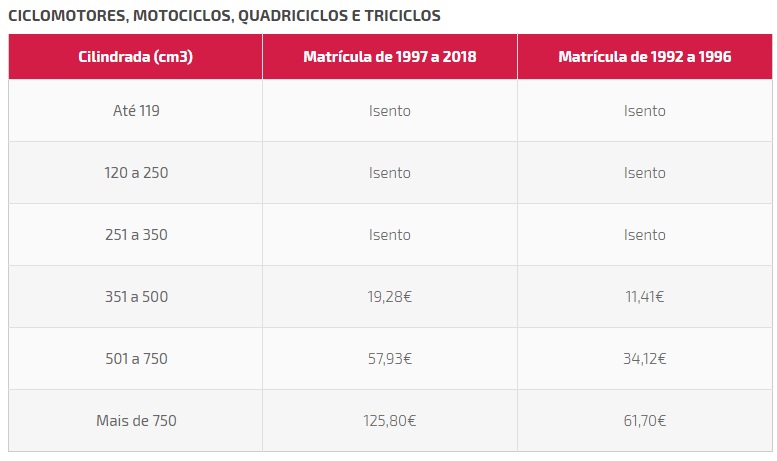Screen dimensions: 777x461
Task: Click the "Mais de 750" row label
Action: pyautogui.click(x=136, y=421)
